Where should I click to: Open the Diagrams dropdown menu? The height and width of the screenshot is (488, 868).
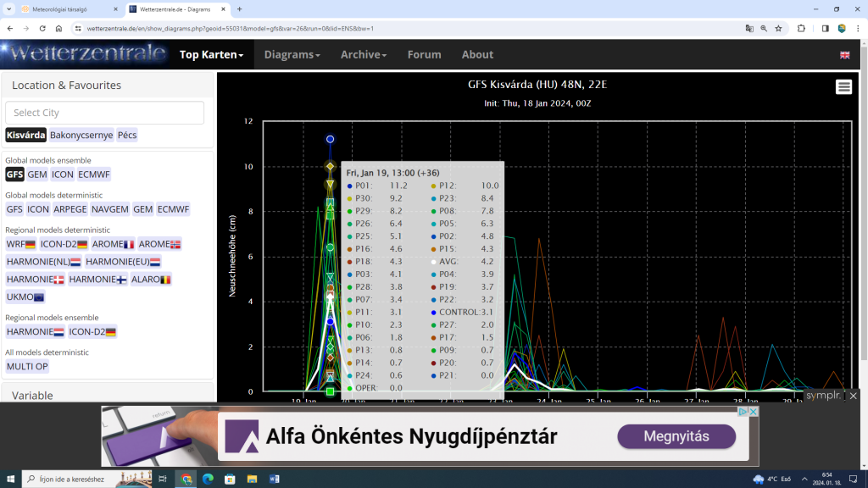[292, 54]
